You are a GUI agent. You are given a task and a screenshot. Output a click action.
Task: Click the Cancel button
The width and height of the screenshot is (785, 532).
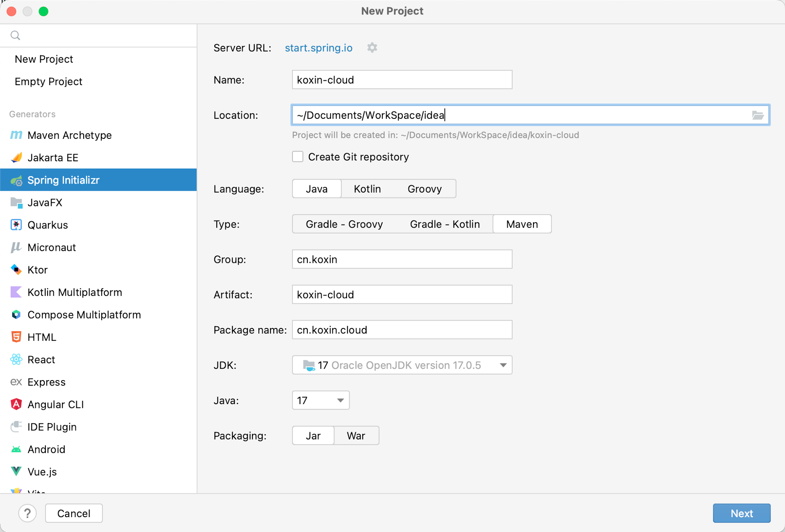[74, 513]
